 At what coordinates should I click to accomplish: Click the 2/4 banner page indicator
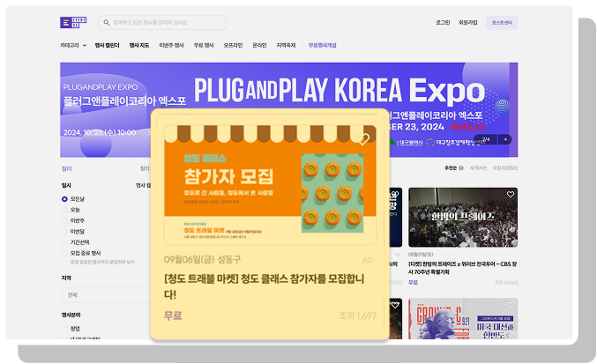click(485, 139)
